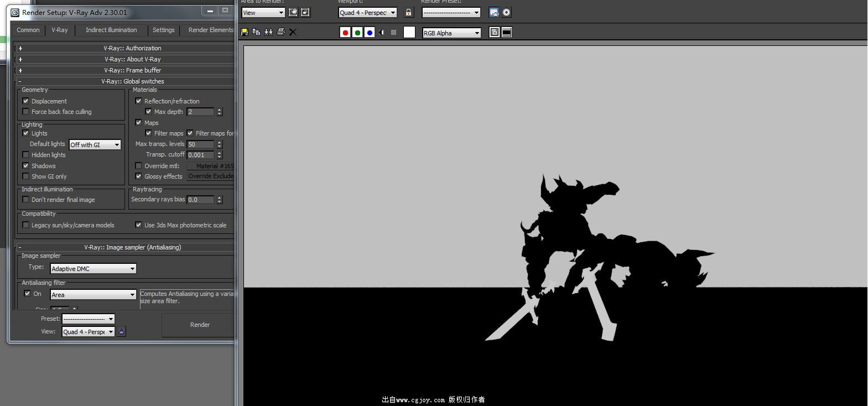Switch to the Indirect illumination tab

111,30
